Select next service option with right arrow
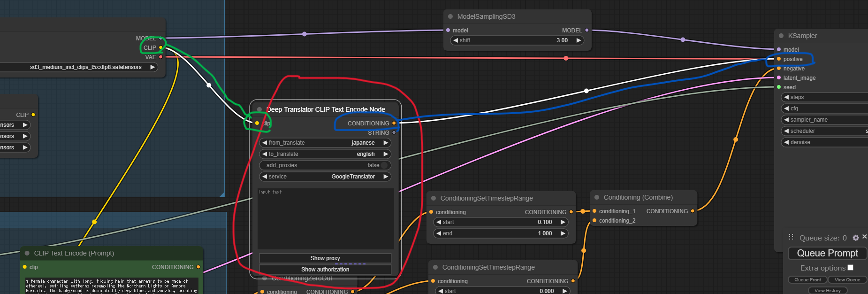Screen dimensions: 868x294 (x=386, y=177)
